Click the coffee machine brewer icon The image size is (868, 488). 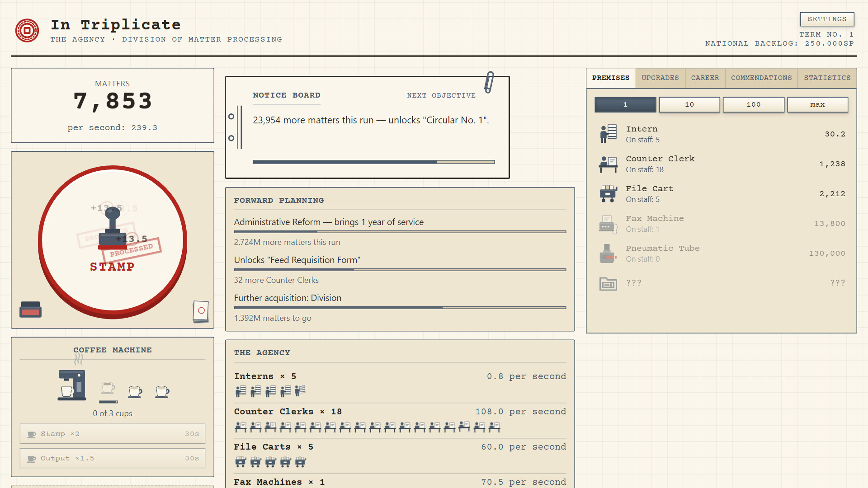point(72,385)
